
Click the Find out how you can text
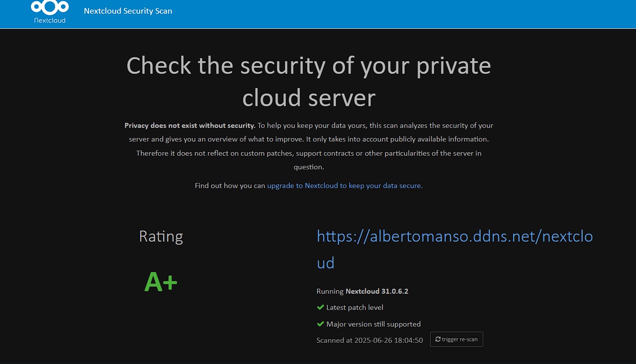[x=230, y=186]
